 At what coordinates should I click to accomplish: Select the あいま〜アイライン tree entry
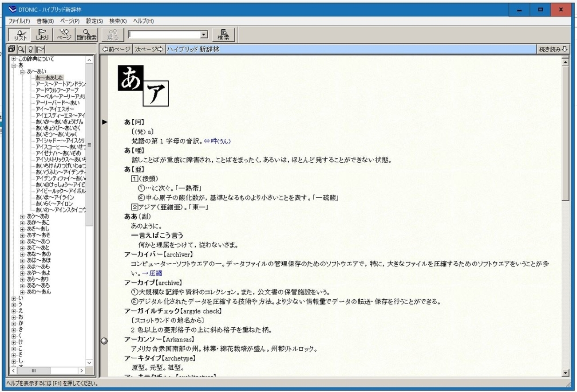[55, 197]
